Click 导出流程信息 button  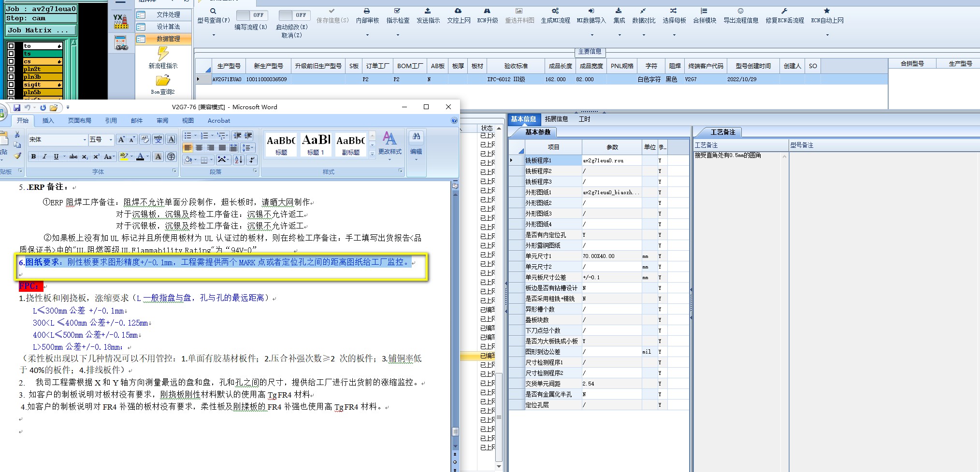click(x=740, y=15)
